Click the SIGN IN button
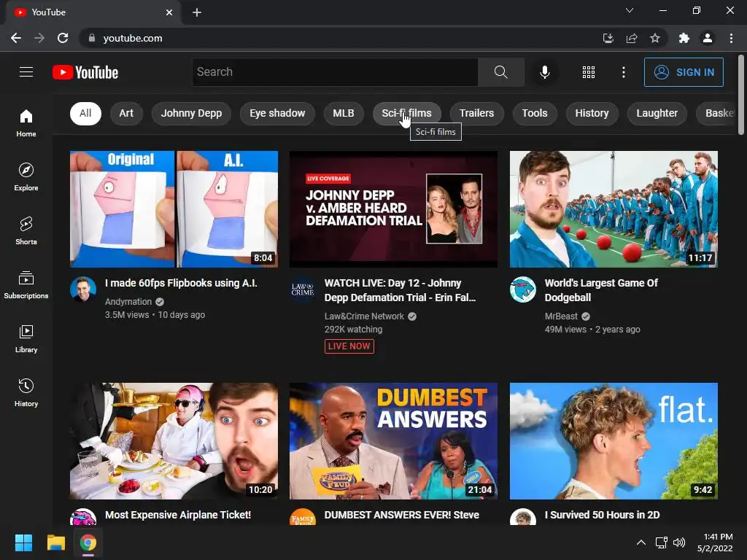The height and width of the screenshot is (560, 747). click(x=684, y=72)
